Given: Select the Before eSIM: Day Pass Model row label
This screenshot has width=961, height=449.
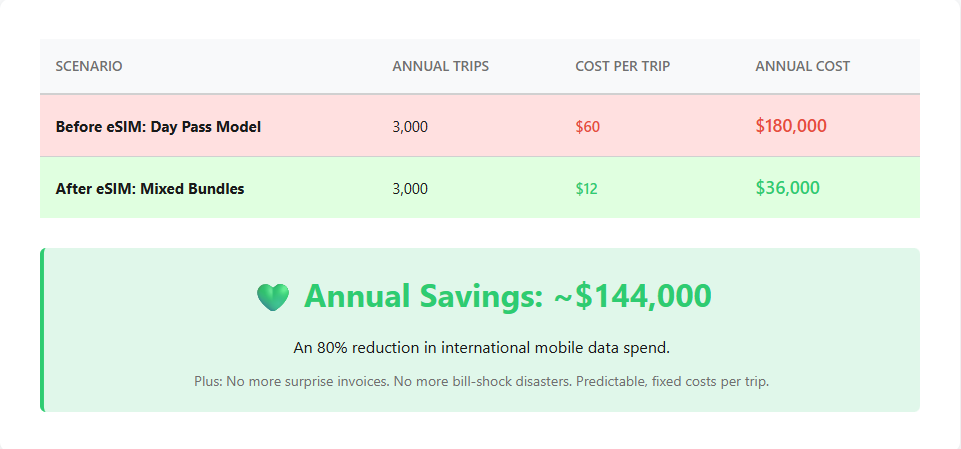Looking at the screenshot, I should [x=158, y=127].
